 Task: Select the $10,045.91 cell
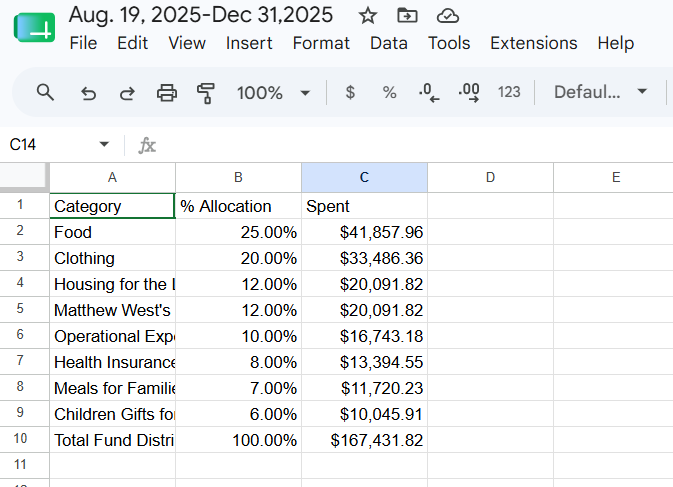point(364,414)
